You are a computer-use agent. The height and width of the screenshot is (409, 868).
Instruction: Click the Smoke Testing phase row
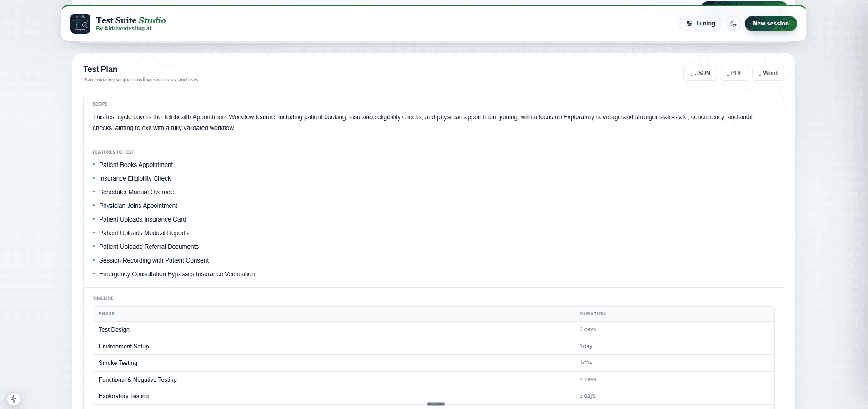pyautogui.click(x=433, y=363)
